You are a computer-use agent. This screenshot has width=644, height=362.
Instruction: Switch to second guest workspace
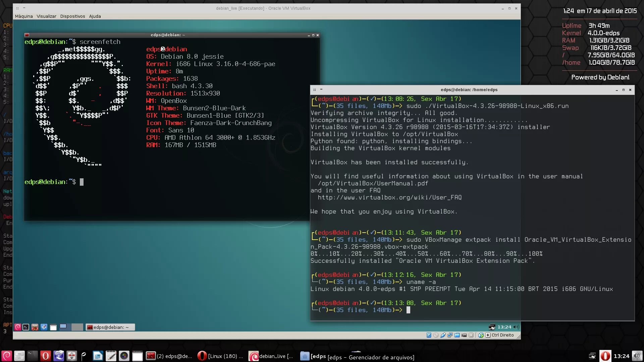point(77,327)
